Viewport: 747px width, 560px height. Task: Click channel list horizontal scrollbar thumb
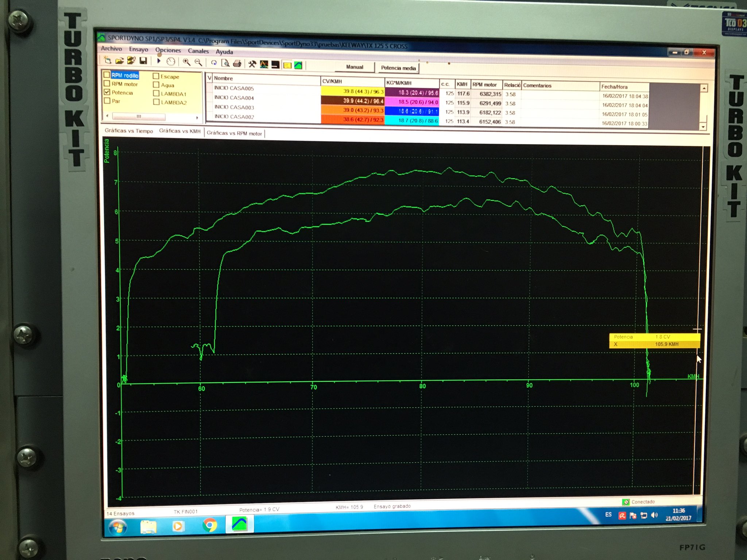[x=139, y=116]
